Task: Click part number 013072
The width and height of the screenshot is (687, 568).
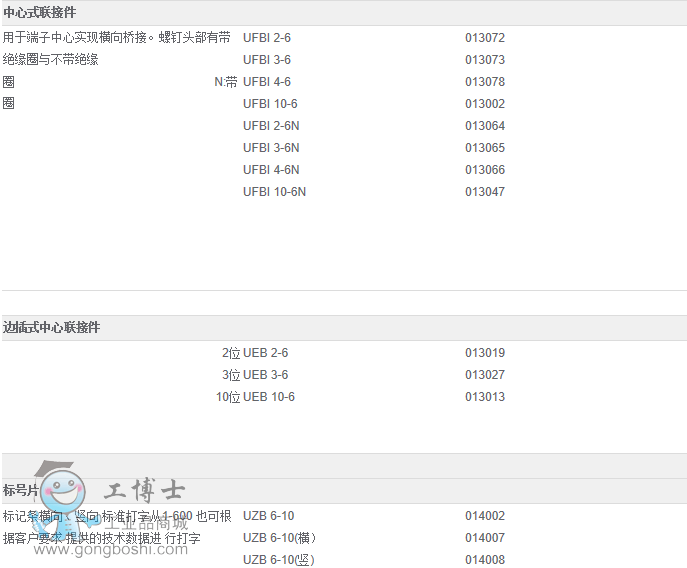Action: (x=485, y=38)
